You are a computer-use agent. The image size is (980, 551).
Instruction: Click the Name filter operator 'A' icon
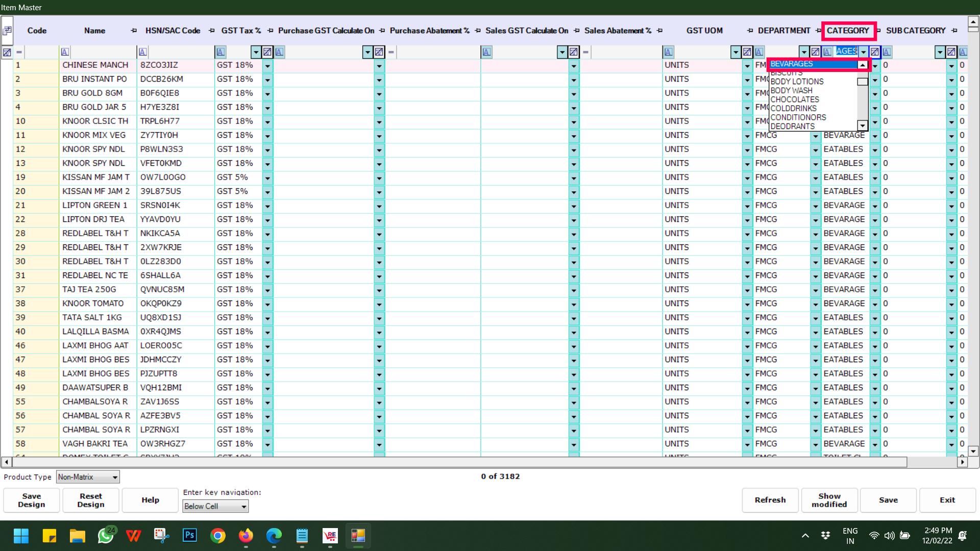[65, 52]
